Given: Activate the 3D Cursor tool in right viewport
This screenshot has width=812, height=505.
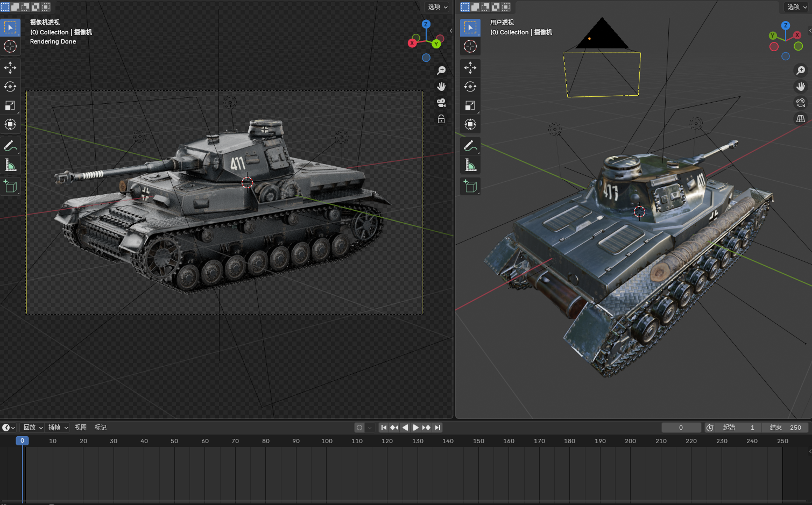Looking at the screenshot, I should point(470,47).
